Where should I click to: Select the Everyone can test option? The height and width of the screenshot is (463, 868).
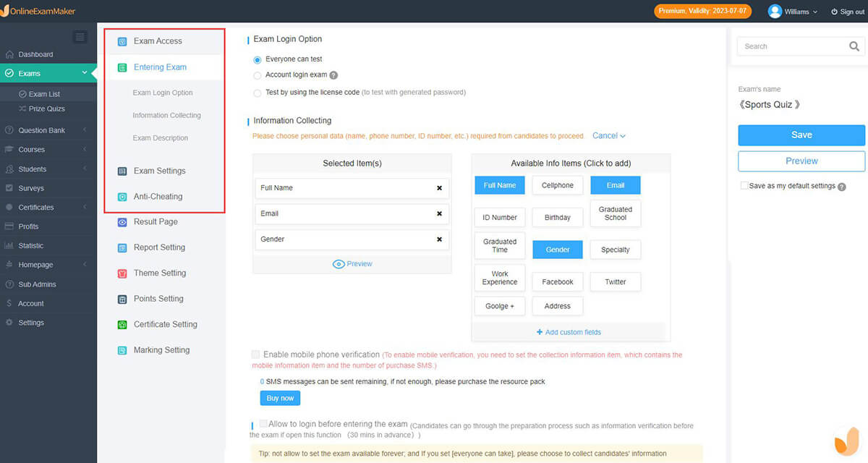pos(257,59)
